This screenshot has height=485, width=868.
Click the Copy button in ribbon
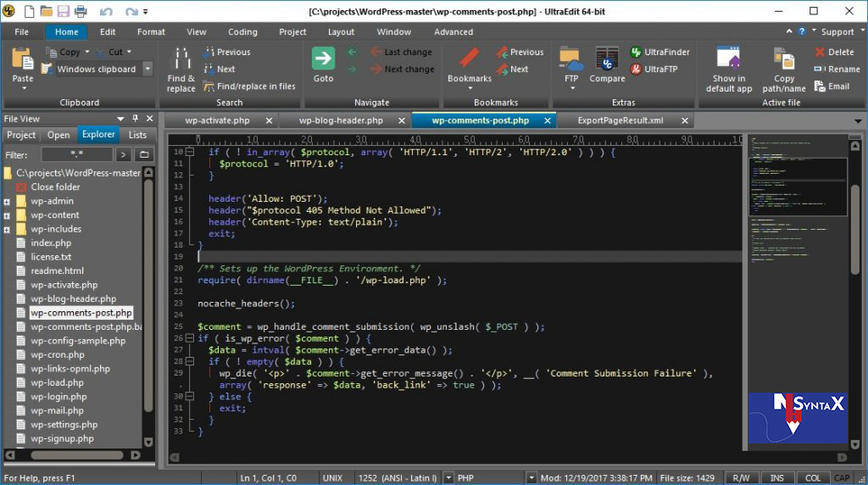[64, 52]
